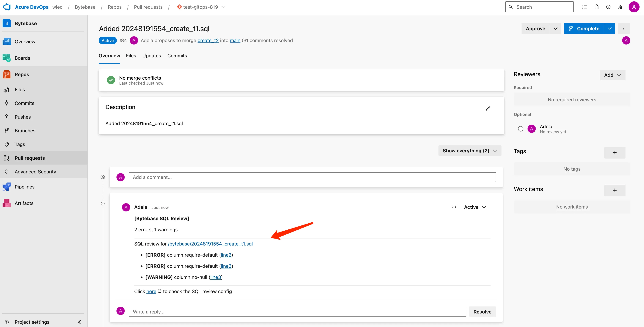Open the Branches section from the sidebar
Screen dimensions: 644x327
click(x=25, y=130)
